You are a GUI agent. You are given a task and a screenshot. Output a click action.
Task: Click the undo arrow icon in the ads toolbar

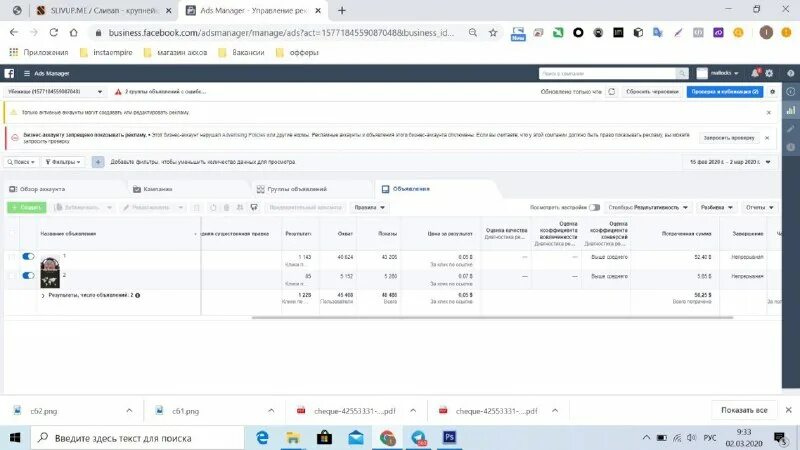213,208
